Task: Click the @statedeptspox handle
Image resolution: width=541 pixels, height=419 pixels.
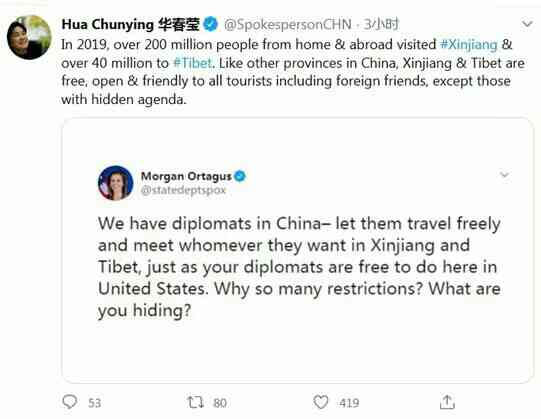Action: [183, 190]
